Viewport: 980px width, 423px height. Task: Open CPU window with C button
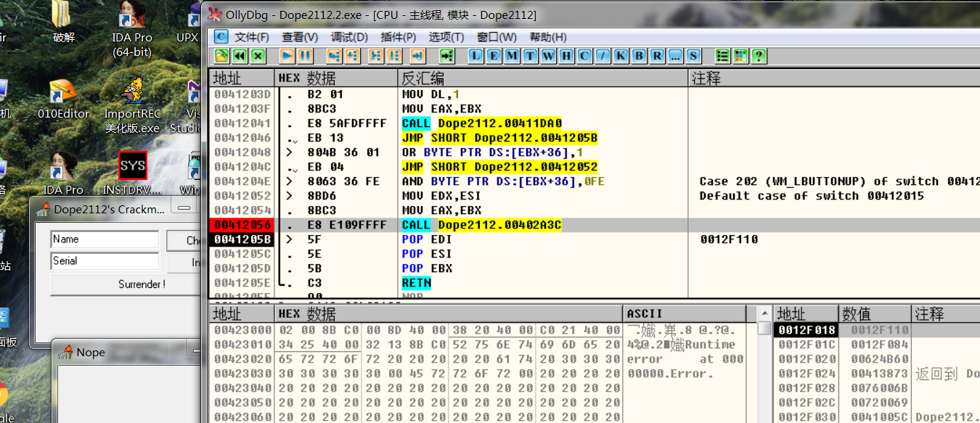[x=585, y=55]
